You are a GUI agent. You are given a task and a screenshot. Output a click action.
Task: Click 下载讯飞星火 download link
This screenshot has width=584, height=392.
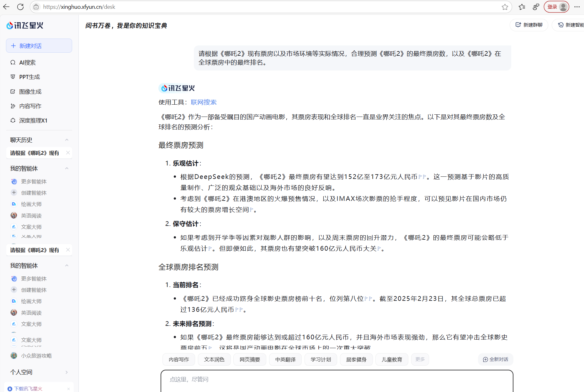pos(28,389)
